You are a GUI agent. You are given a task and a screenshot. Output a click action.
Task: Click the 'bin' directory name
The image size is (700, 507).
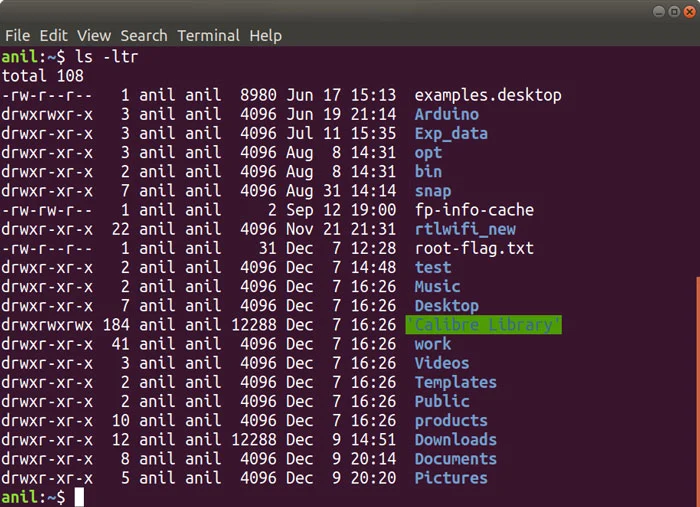(428, 172)
